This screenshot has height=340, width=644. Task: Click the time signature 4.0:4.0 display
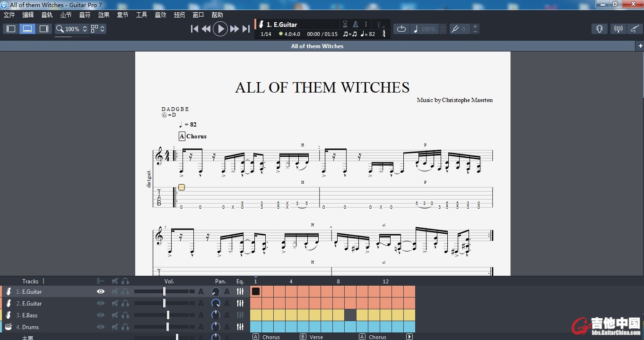(x=289, y=34)
